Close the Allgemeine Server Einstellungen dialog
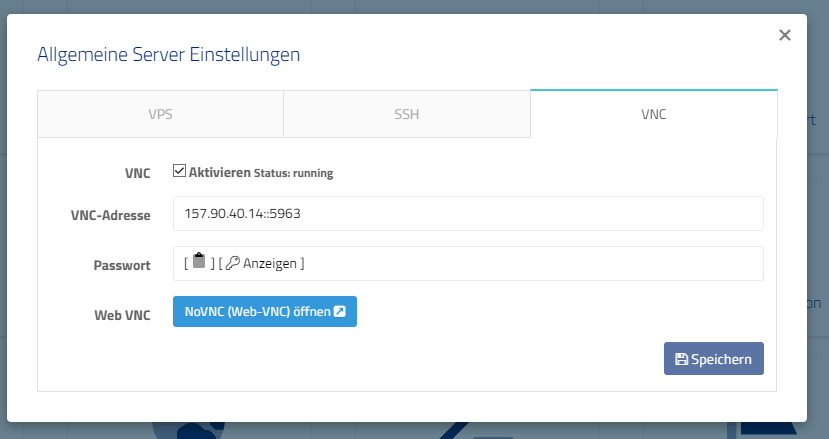 click(785, 35)
